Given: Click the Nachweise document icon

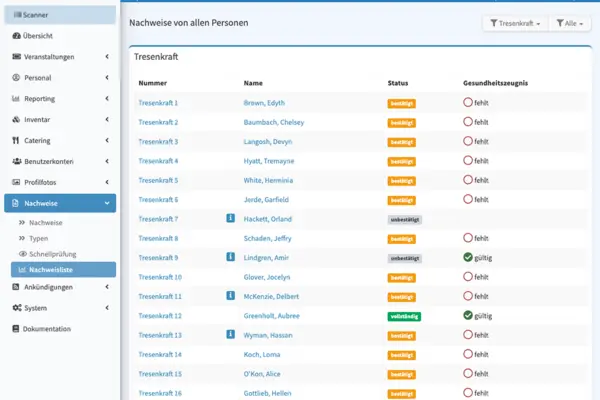Looking at the screenshot, I should click(x=15, y=203).
